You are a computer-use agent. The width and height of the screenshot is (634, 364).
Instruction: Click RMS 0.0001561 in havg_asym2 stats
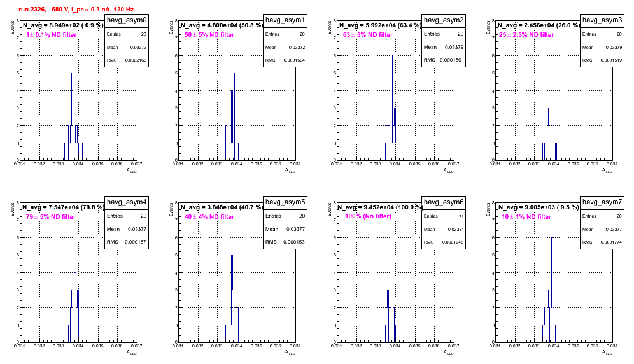coord(444,60)
